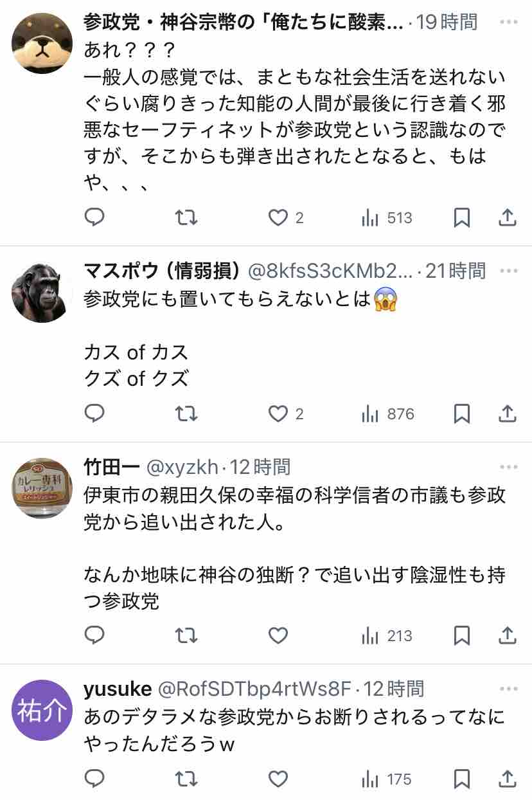View analytics showing 876 views

(x=387, y=414)
